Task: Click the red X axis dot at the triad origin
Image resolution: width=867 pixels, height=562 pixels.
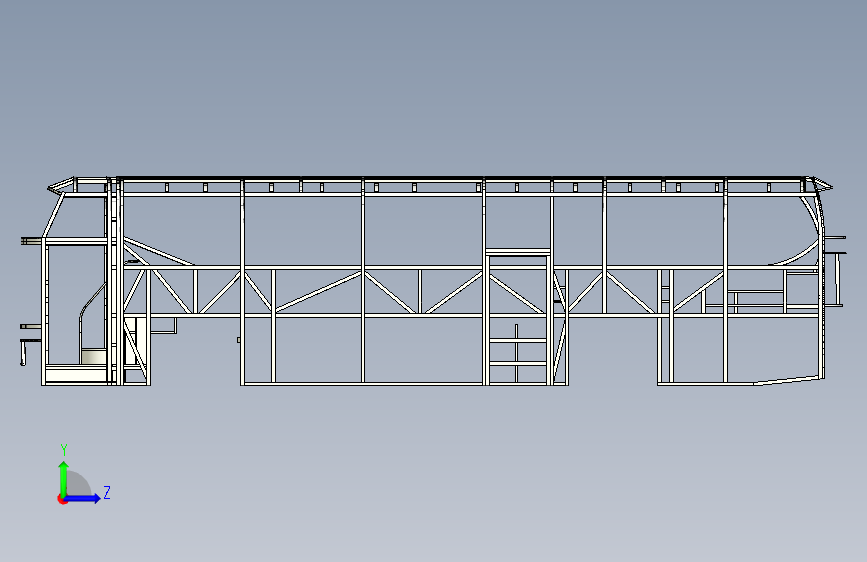Action: point(62,499)
